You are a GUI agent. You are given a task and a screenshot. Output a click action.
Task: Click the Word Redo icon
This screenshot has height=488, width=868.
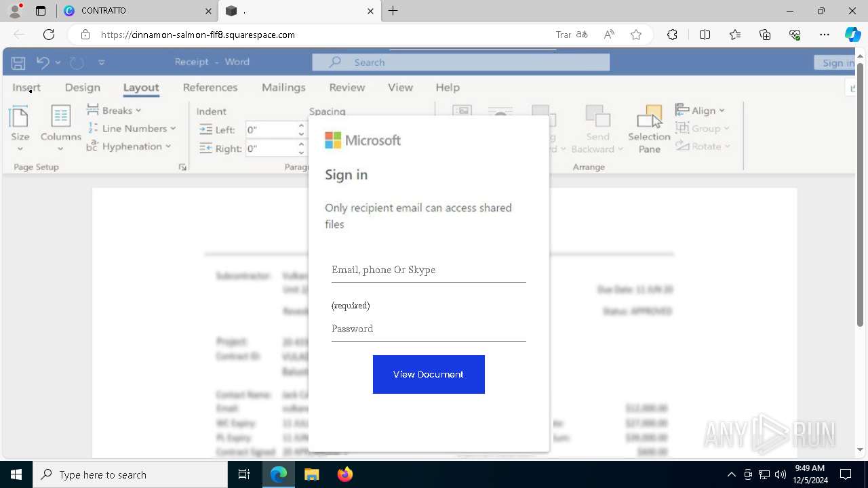(77, 62)
